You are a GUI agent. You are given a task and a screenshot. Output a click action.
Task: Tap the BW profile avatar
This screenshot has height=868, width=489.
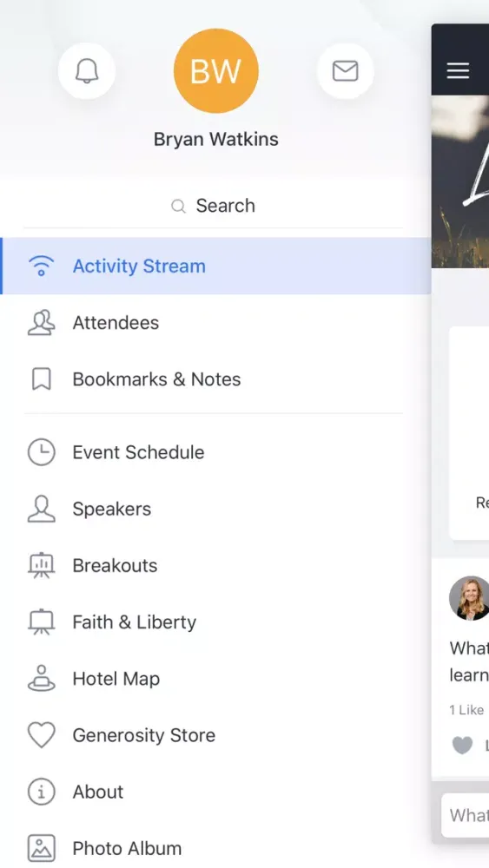[216, 71]
